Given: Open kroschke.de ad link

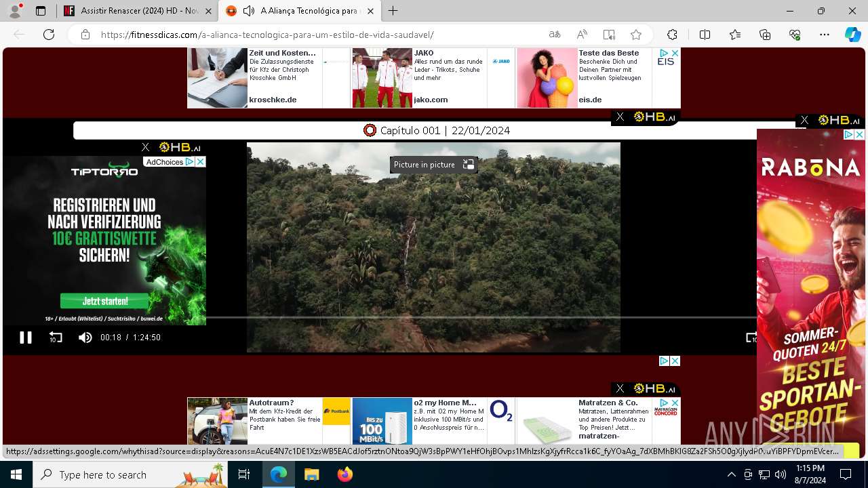Looking at the screenshot, I should [x=273, y=100].
